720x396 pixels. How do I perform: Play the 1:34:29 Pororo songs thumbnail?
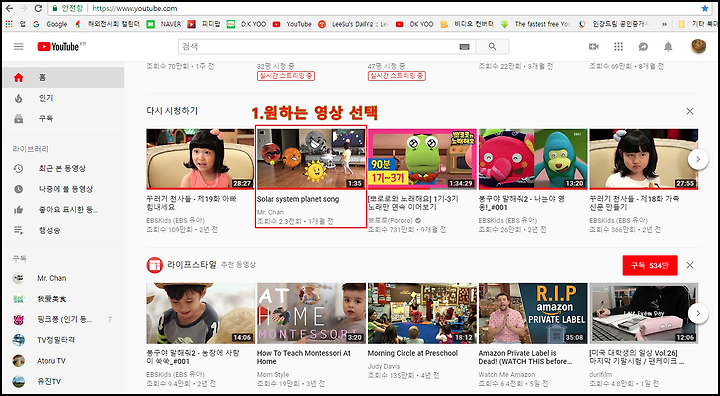point(422,159)
